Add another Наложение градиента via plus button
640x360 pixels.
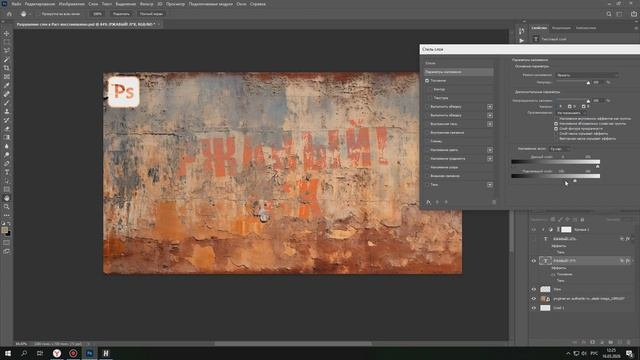[x=490, y=158]
